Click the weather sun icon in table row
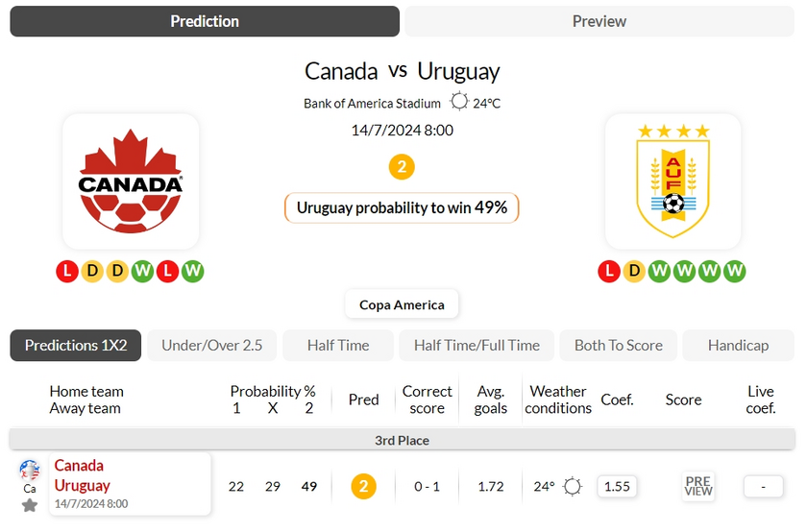807x532 pixels. [x=573, y=486]
